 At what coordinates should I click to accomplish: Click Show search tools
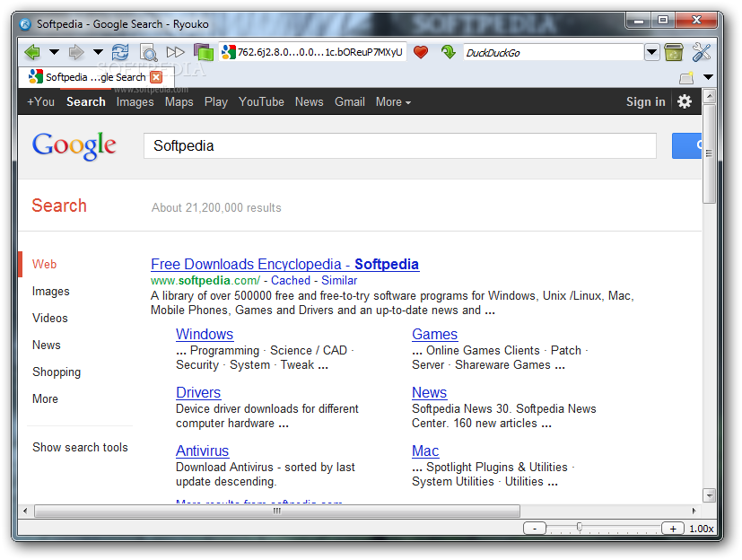[80, 447]
